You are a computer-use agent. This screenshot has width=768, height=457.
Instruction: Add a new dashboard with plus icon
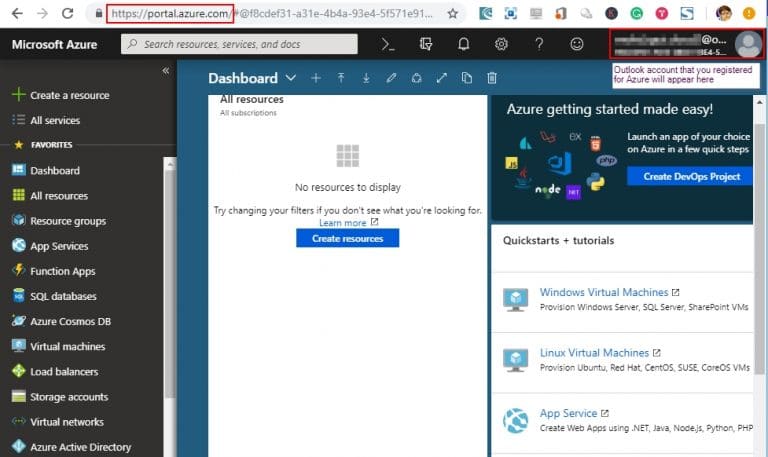coord(316,78)
